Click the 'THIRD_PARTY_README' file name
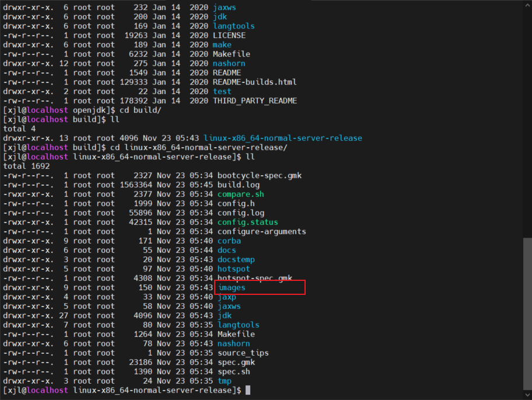532x400 pixels. click(255, 101)
